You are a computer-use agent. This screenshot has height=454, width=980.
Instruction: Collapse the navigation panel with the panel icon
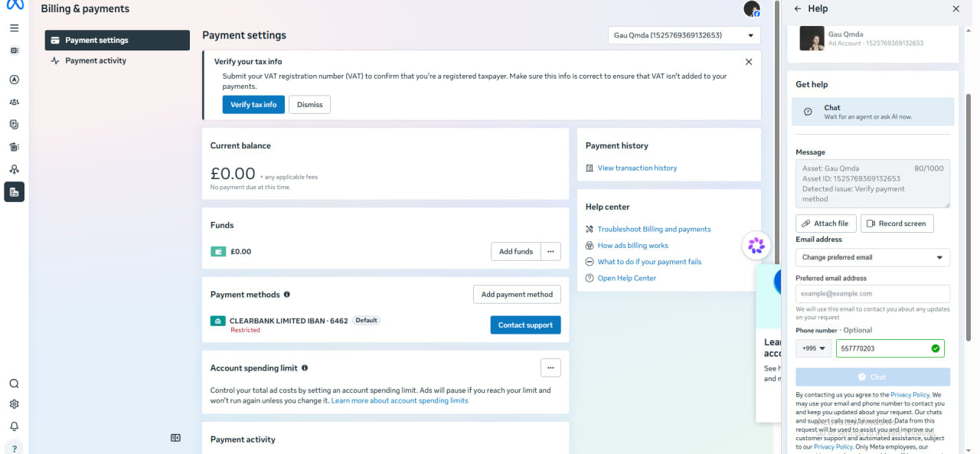(175, 438)
